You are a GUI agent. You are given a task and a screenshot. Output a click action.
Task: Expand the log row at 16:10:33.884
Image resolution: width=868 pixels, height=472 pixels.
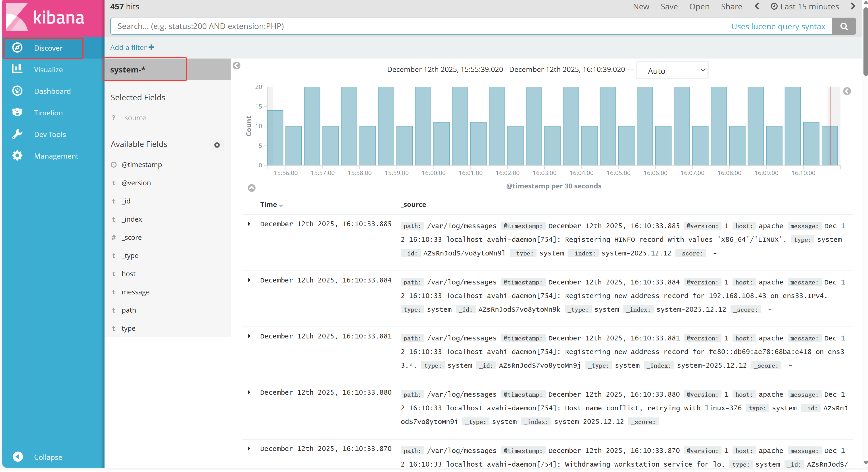point(249,280)
